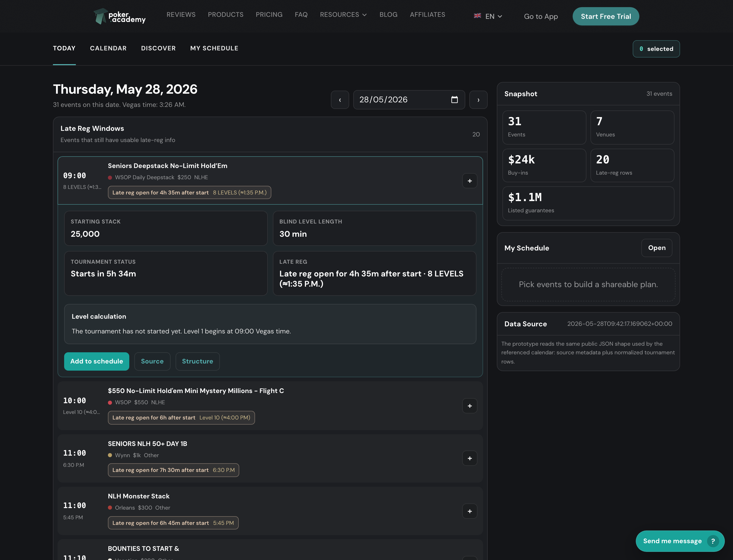The image size is (733, 560).
Task: Open the Blog nav item
Action: click(x=388, y=15)
